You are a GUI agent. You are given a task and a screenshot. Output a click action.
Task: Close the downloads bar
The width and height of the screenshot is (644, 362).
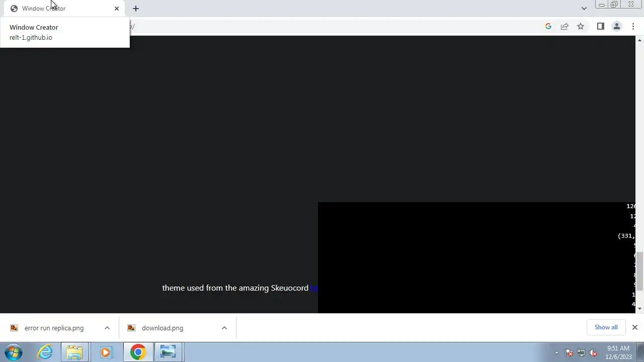[635, 327]
